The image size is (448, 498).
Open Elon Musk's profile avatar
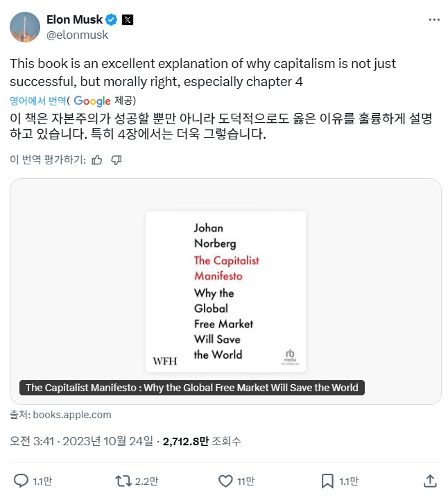pos(24,26)
